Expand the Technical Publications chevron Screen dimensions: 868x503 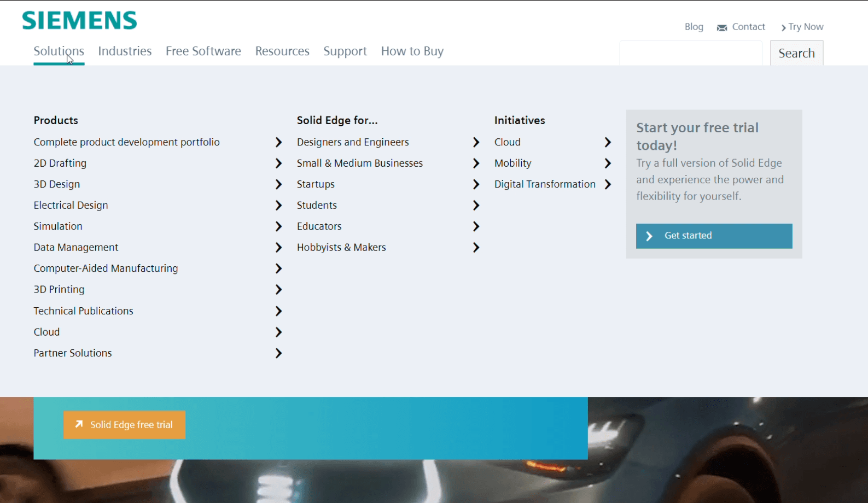[278, 311]
